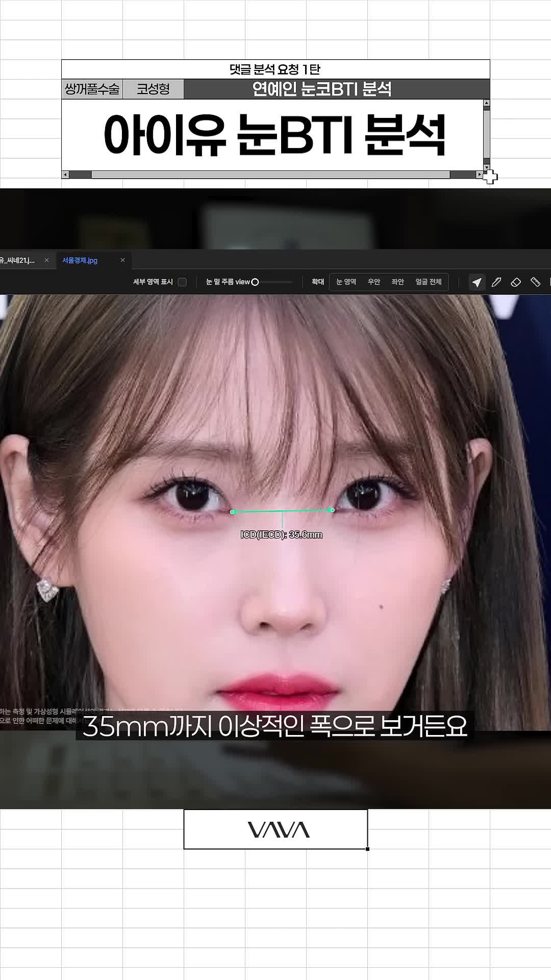Click the 아이유 눈BTI 분석 headline
The height and width of the screenshot is (980, 551).
[x=275, y=135]
